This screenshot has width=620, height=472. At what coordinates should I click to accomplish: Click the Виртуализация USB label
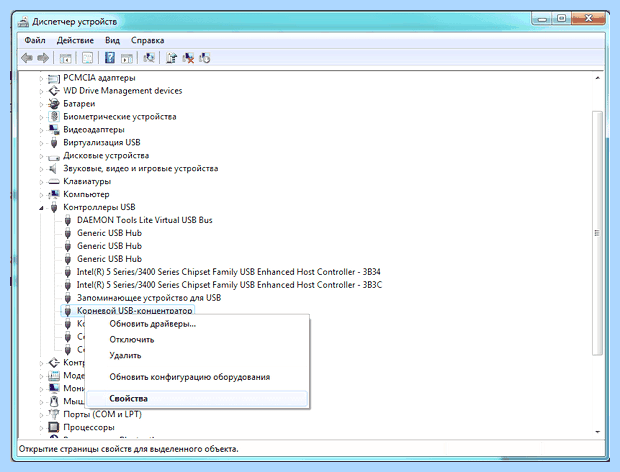click(102, 143)
